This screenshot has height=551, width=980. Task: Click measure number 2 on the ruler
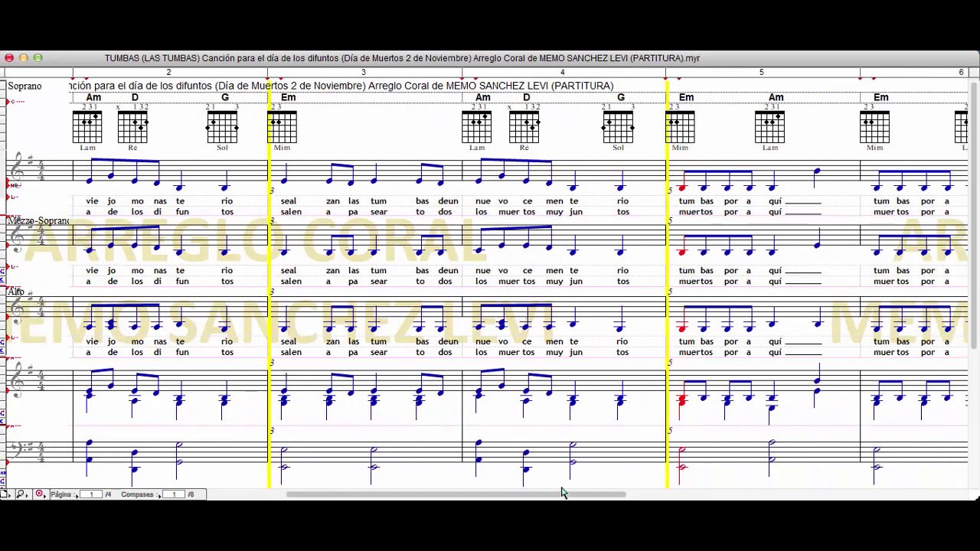(168, 72)
